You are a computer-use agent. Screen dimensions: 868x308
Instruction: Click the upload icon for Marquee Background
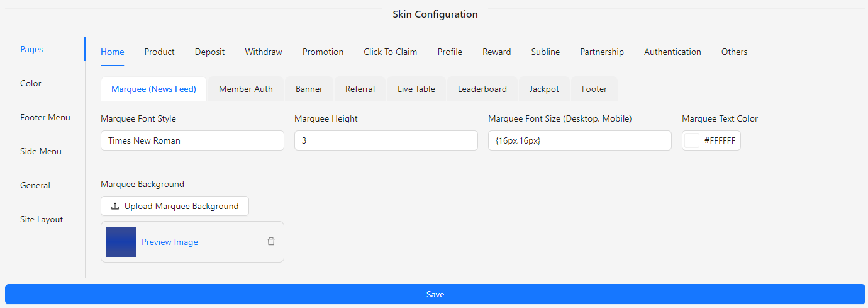tap(115, 206)
